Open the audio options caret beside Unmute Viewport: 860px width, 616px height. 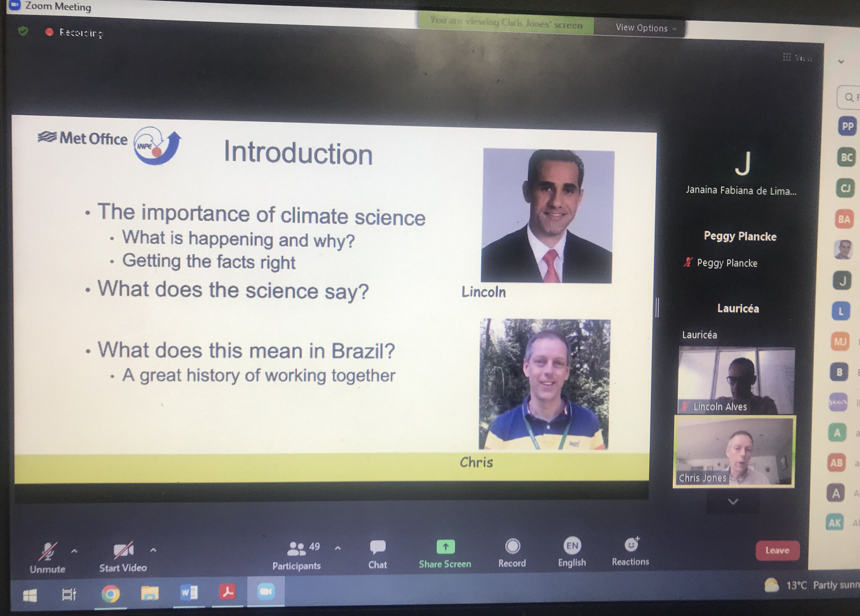(x=74, y=551)
